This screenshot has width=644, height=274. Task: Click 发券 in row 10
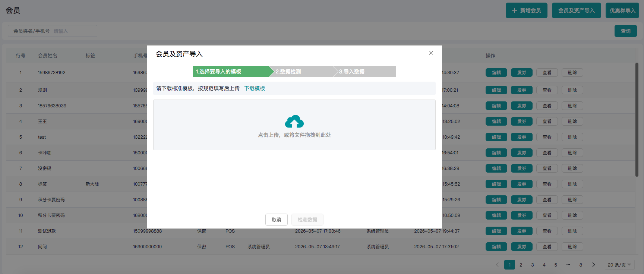tap(522, 215)
